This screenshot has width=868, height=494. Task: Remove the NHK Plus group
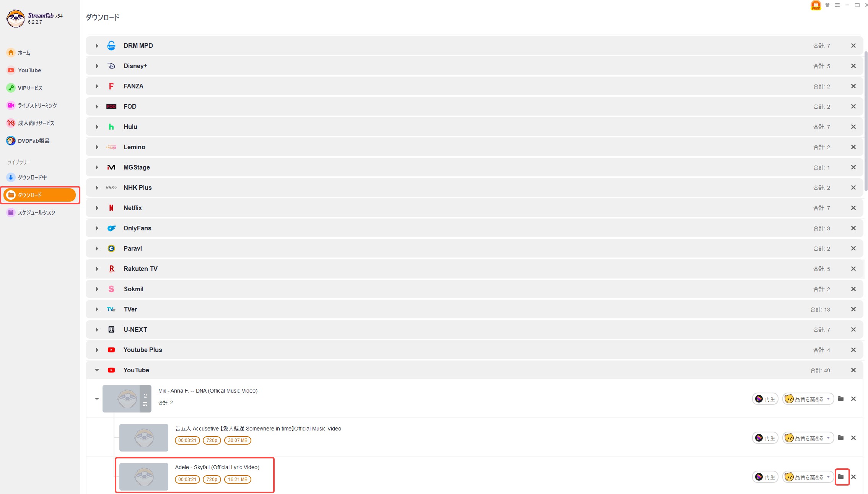(x=853, y=187)
